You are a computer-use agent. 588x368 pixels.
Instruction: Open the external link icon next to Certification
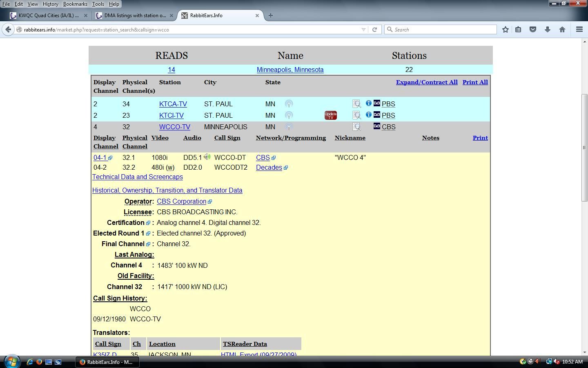(x=148, y=223)
